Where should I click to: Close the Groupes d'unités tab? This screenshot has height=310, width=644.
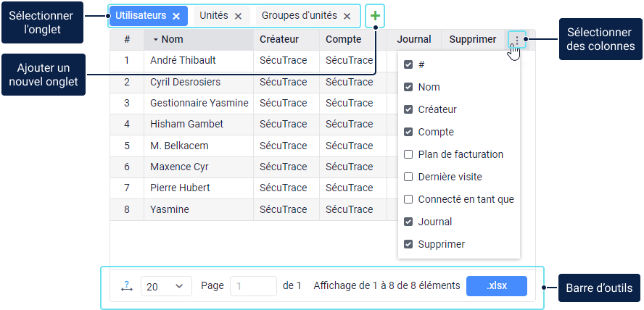pos(347,16)
